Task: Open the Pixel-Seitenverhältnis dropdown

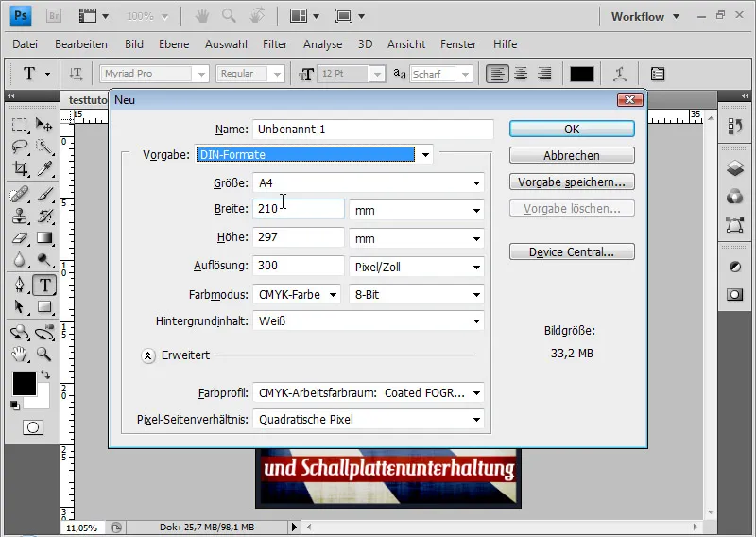Action: tap(369, 419)
